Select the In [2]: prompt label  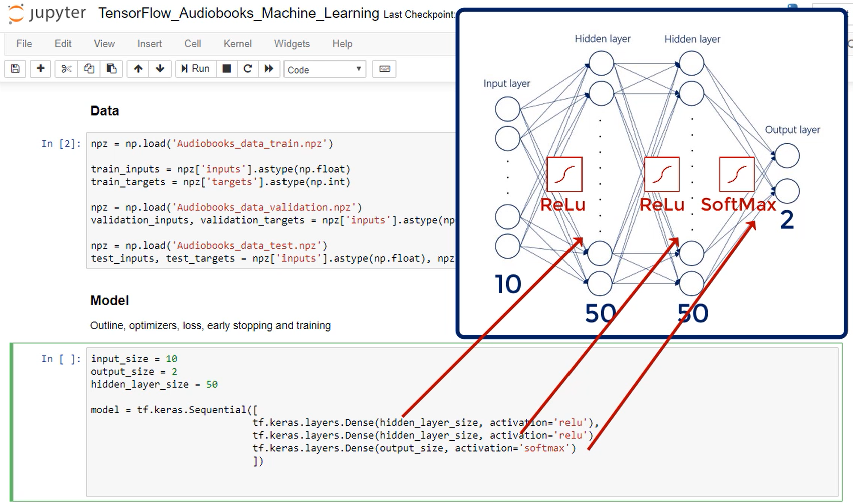(60, 144)
